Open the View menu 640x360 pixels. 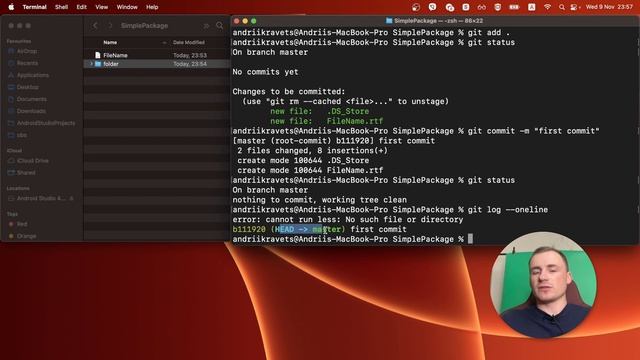pyautogui.click(x=102, y=7)
